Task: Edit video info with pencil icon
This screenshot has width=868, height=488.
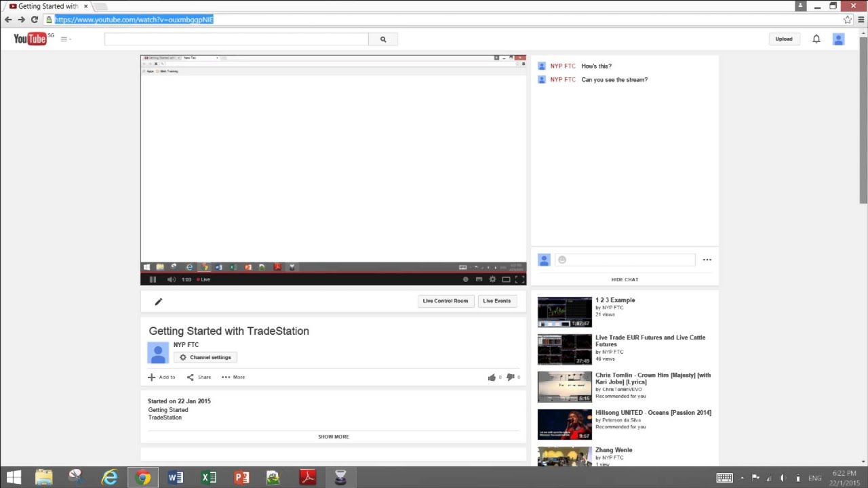Action: click(158, 302)
